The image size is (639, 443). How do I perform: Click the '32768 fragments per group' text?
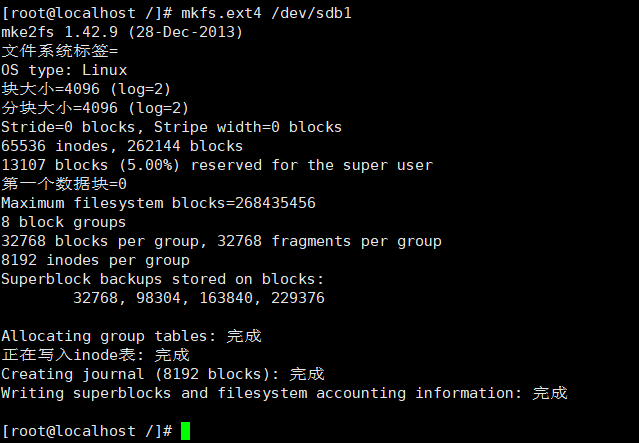330,241
